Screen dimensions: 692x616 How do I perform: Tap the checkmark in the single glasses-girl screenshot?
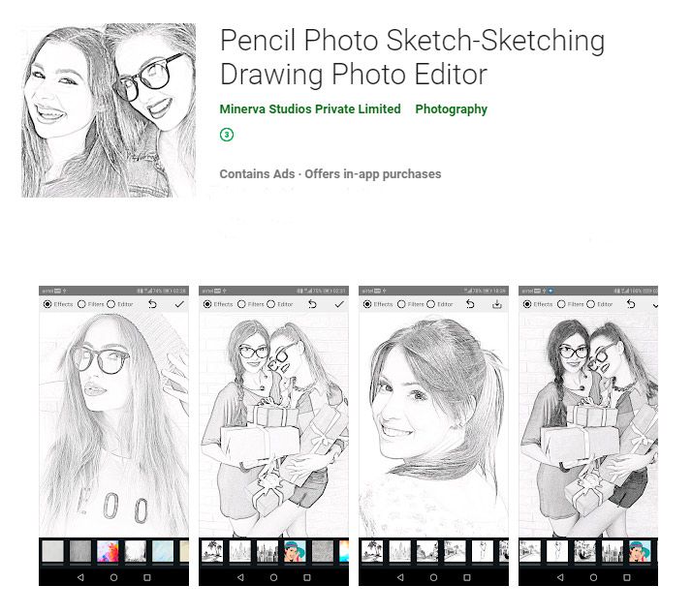[x=179, y=304]
